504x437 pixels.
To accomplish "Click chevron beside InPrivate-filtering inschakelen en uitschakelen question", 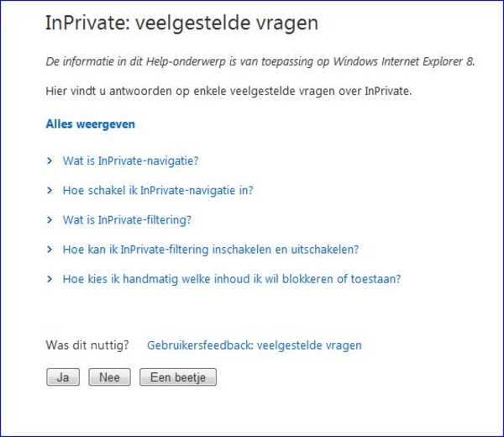I will coord(50,250).
